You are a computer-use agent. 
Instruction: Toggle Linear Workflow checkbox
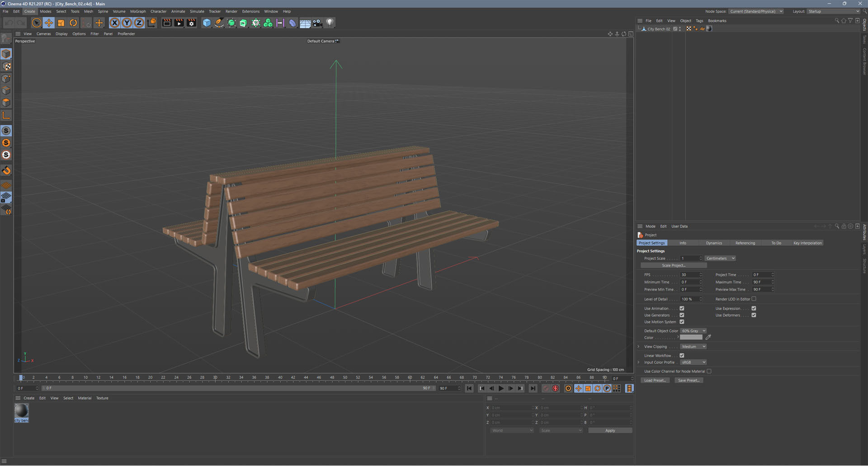682,356
